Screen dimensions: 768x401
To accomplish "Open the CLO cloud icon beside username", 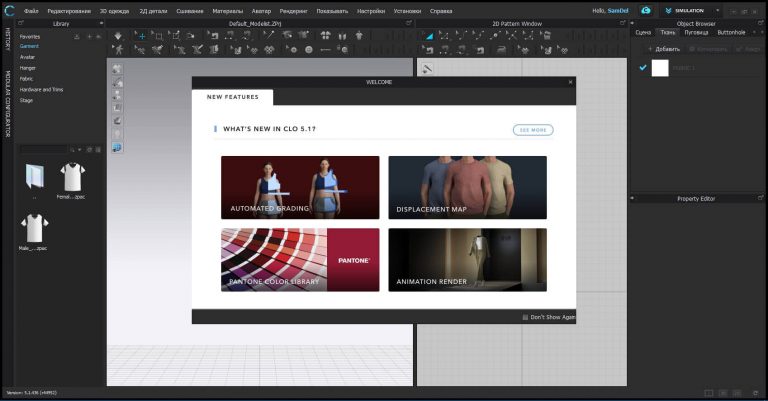I will coord(646,10).
